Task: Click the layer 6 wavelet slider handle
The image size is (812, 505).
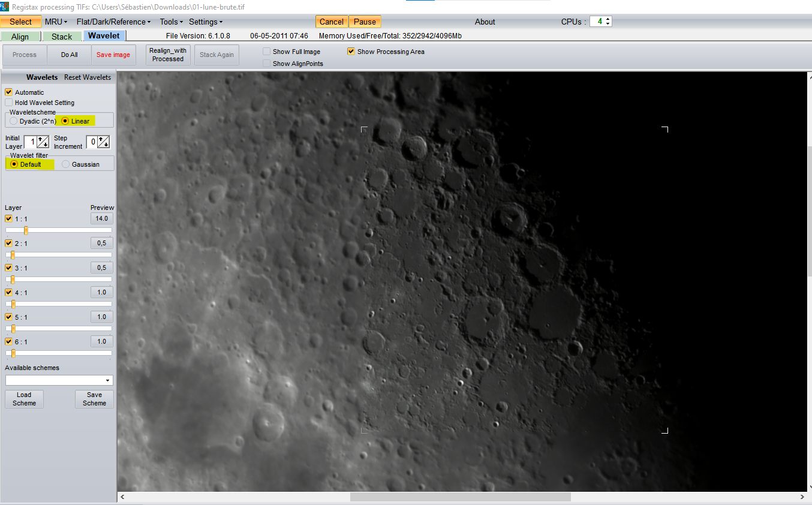Action: 14,353
